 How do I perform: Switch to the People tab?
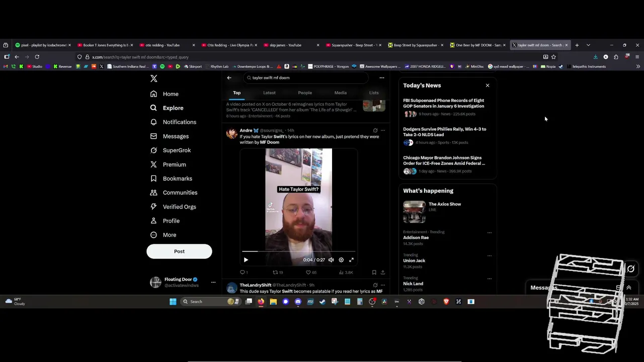tap(305, 93)
